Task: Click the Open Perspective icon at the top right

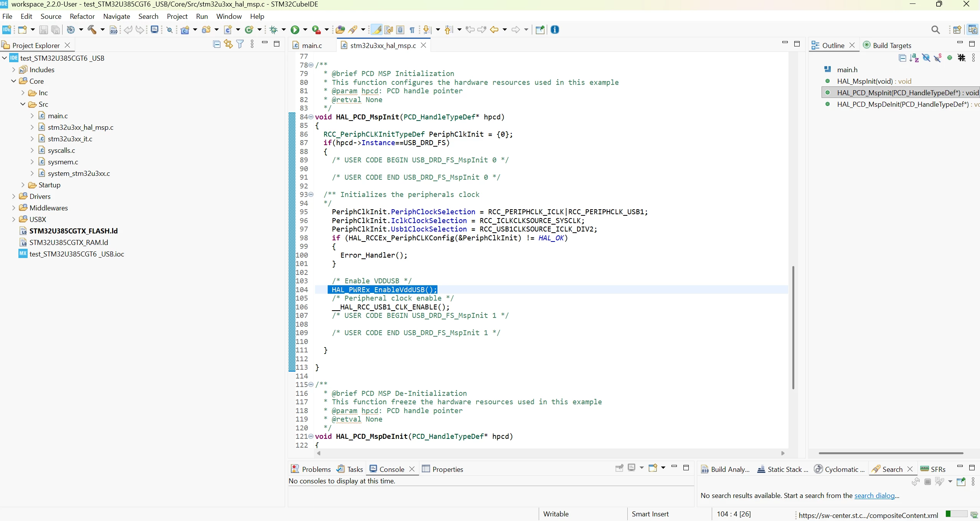Action: point(957,30)
